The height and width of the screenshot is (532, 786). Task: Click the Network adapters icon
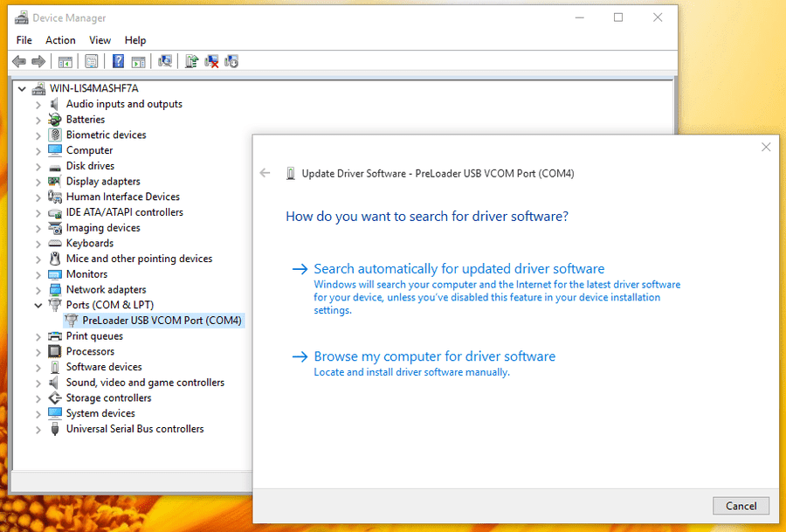[55, 290]
